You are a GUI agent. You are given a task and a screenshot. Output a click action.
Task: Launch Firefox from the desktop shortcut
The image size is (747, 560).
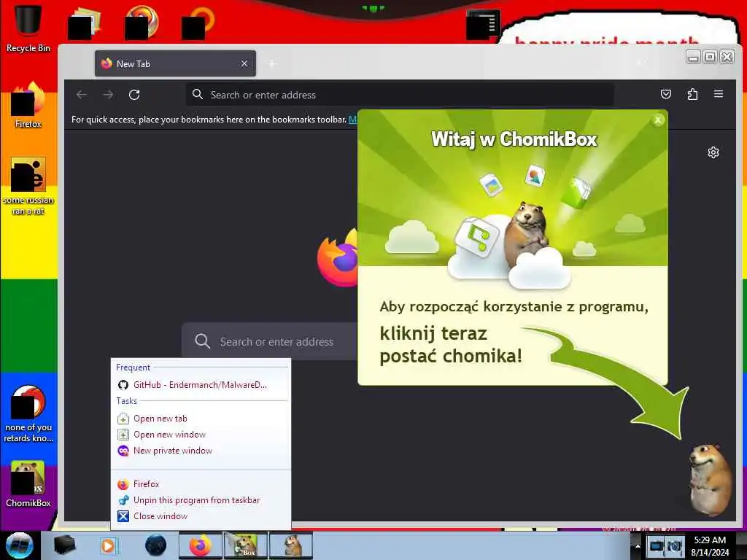coord(28,105)
